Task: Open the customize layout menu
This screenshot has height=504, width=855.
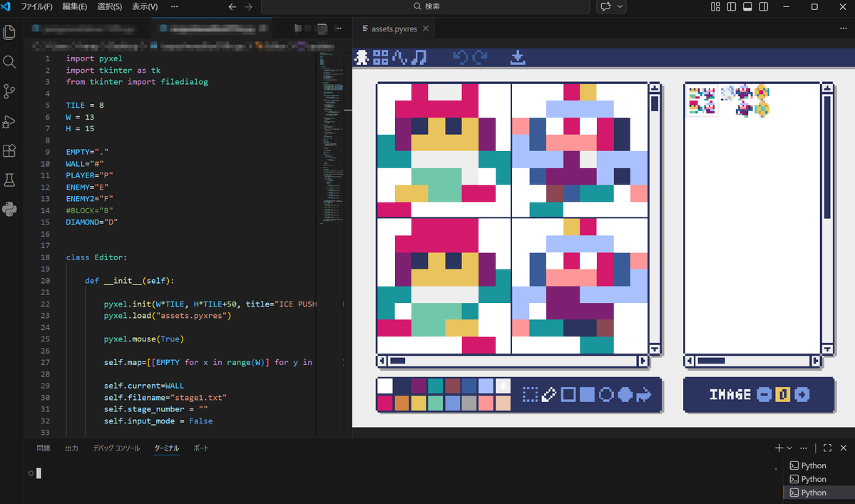Action: (715, 6)
